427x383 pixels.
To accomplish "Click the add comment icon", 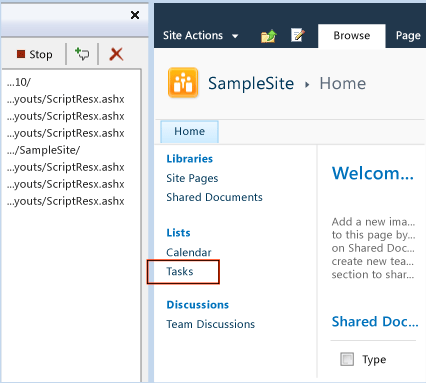I will (x=82, y=54).
